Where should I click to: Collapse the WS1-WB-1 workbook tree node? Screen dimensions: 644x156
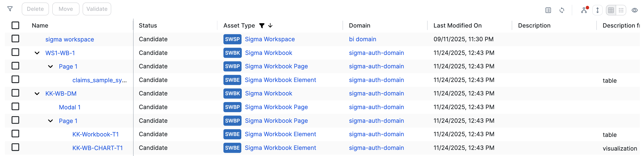tap(37, 53)
